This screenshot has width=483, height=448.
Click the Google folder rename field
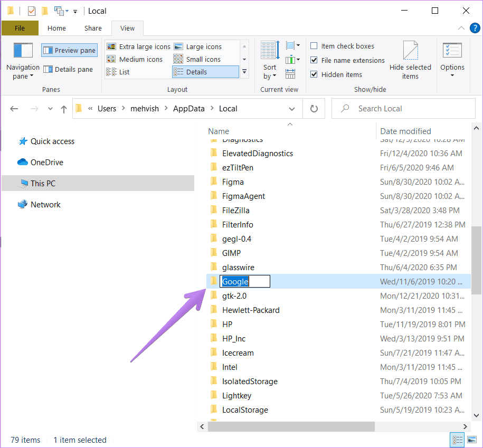pyautogui.click(x=244, y=281)
